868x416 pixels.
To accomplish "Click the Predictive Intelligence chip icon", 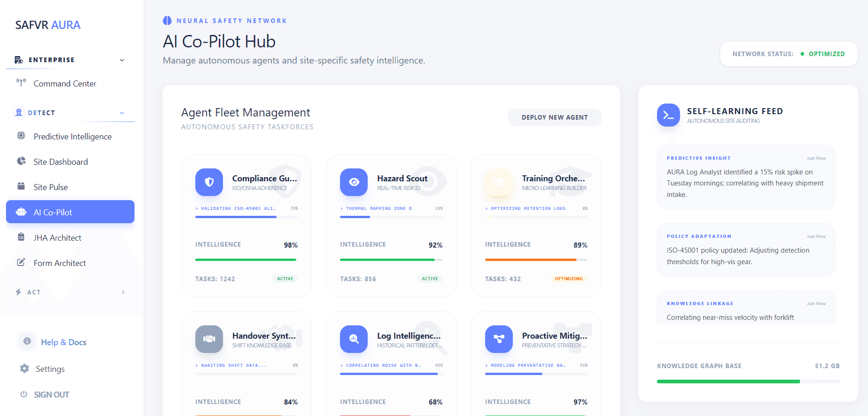I will pyautogui.click(x=21, y=136).
